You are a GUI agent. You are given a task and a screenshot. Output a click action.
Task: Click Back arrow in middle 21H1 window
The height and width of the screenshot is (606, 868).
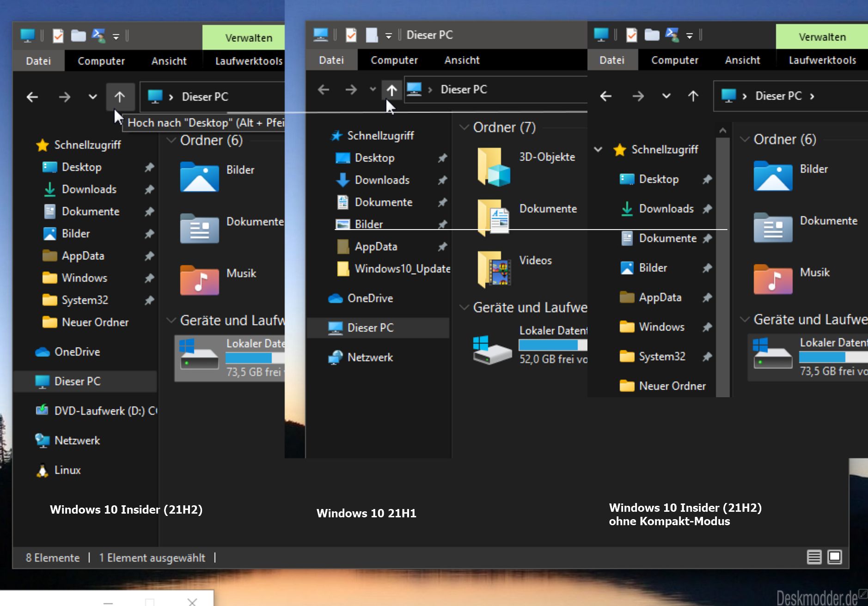[x=324, y=90]
